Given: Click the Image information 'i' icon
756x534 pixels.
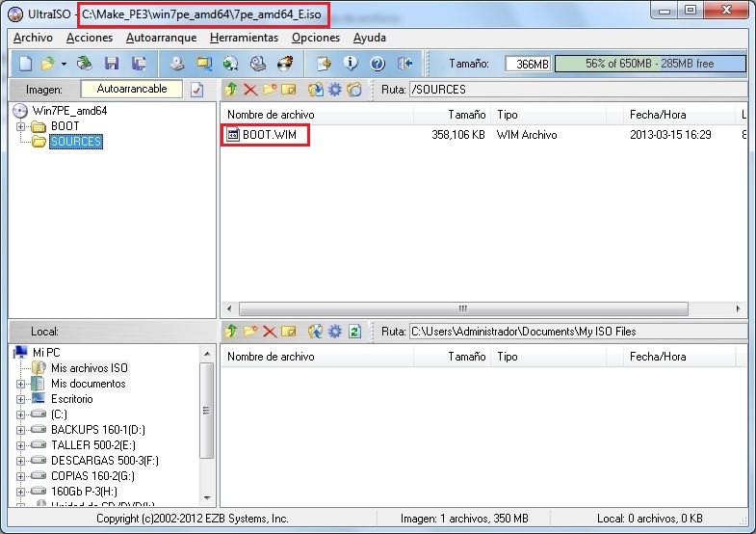Looking at the screenshot, I should pos(351,64).
